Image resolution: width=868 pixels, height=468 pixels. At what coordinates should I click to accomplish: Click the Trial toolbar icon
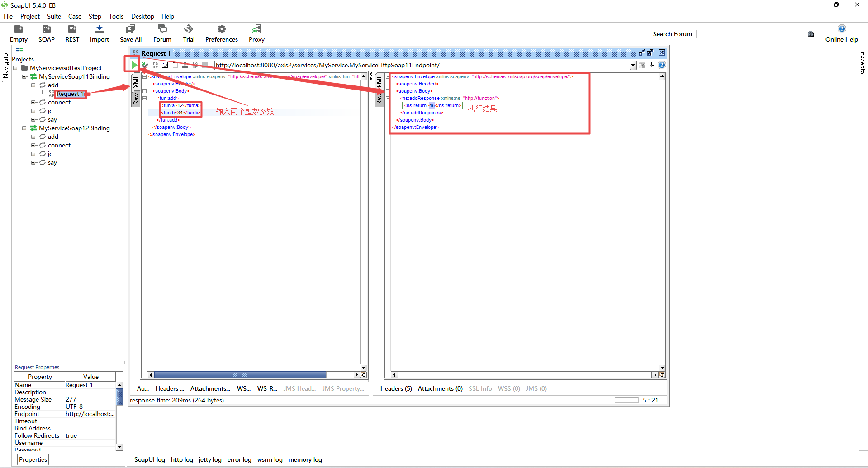click(x=189, y=29)
